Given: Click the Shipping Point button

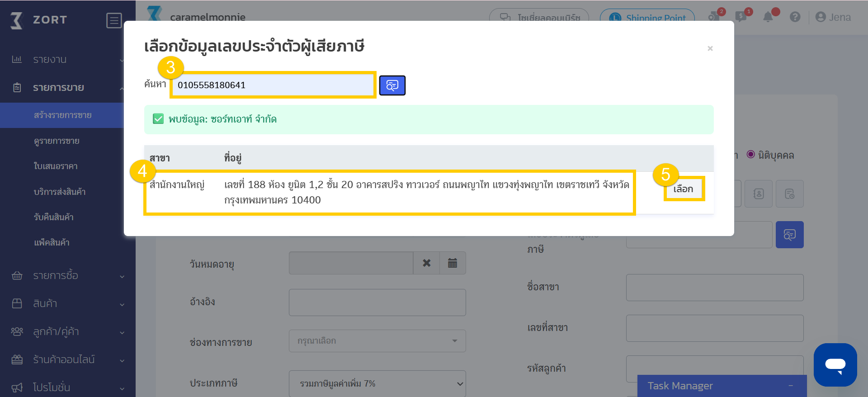Looking at the screenshot, I should 647,18.
